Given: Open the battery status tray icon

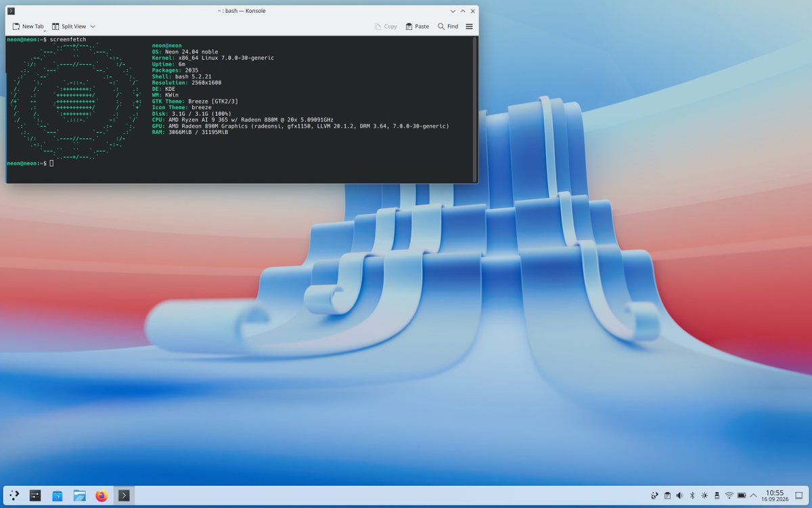Looking at the screenshot, I should pyautogui.click(x=742, y=496).
